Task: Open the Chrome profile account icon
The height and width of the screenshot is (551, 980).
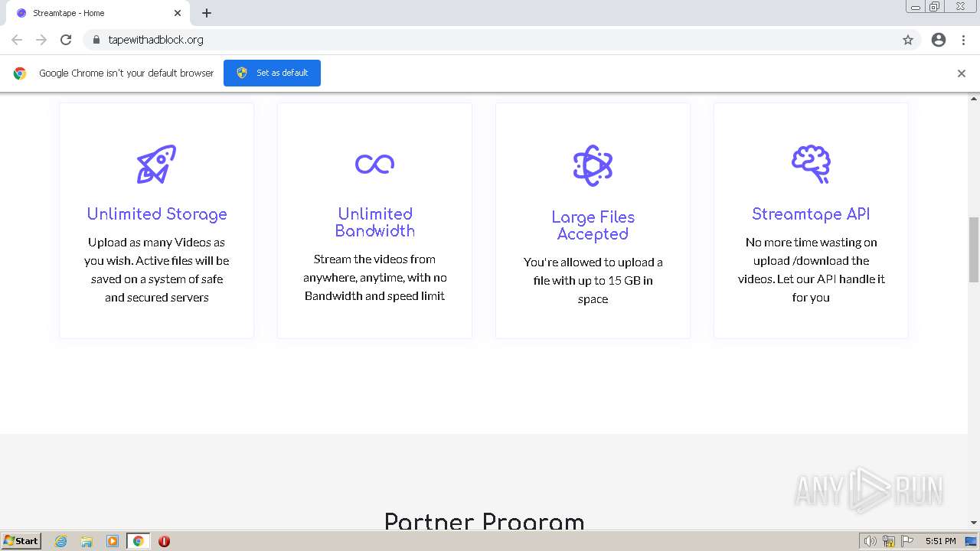Action: (939, 40)
